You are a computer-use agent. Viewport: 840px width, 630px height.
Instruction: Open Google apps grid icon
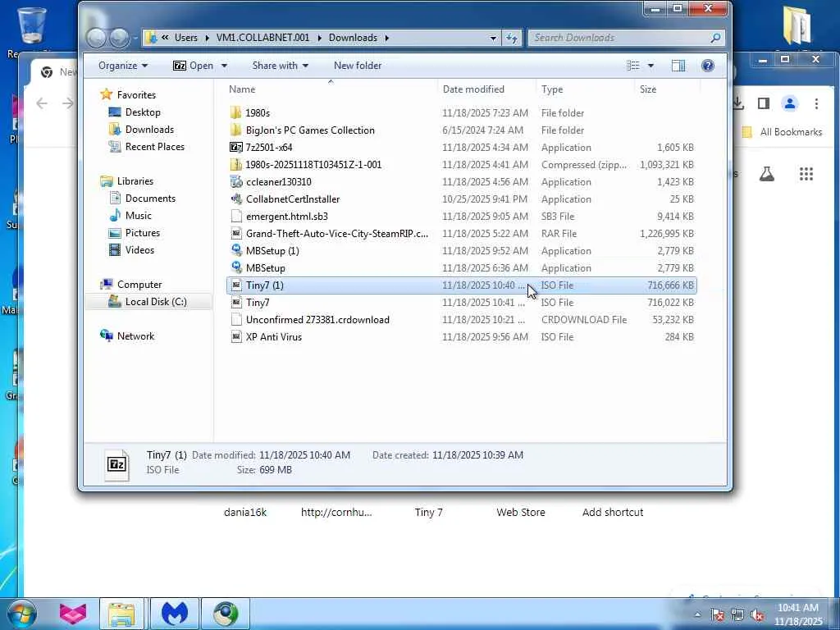click(x=806, y=174)
